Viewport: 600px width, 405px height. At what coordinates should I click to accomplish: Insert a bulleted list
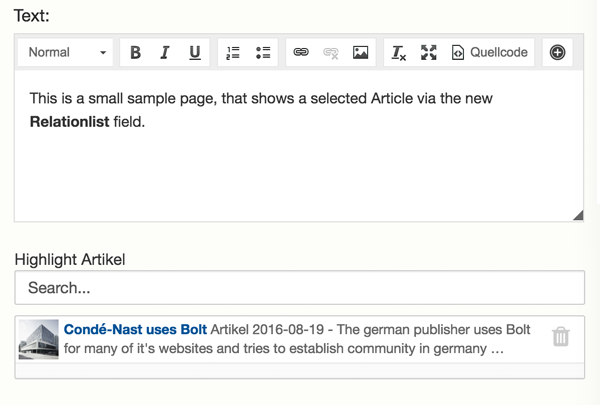click(x=263, y=52)
